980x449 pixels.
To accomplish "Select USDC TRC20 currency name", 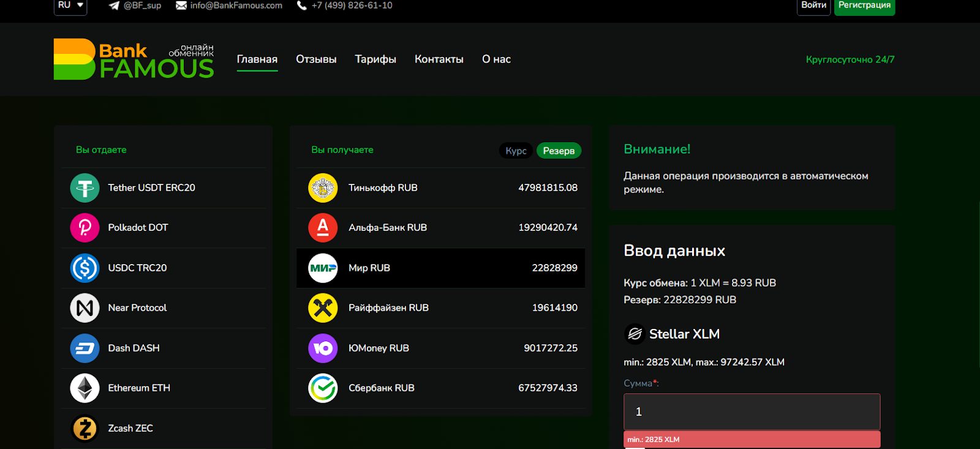I will (x=137, y=268).
